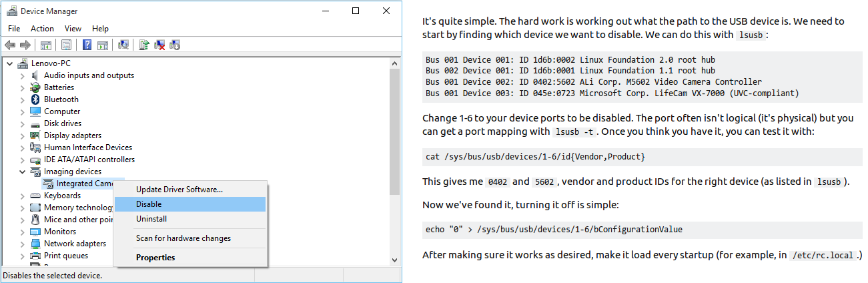
Task: Choose Properties from the context menu
Action: click(x=155, y=258)
